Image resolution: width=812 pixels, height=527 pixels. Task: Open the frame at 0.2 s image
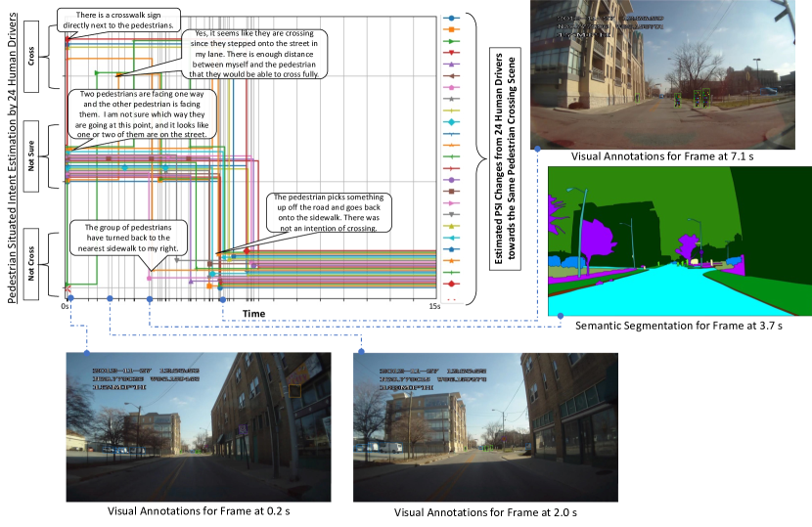click(199, 427)
